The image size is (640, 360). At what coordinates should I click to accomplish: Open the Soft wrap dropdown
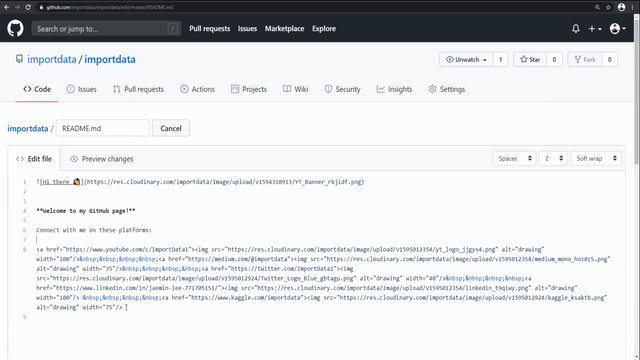596,158
